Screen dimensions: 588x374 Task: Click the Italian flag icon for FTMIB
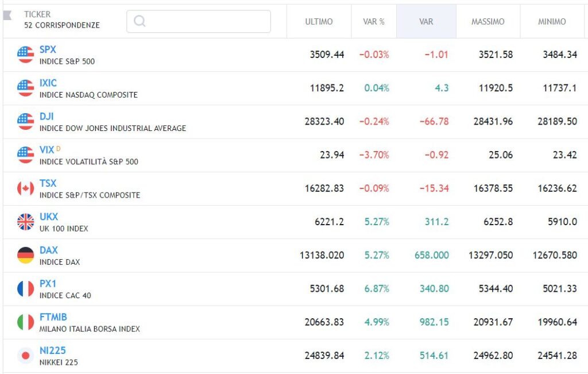[x=25, y=322]
